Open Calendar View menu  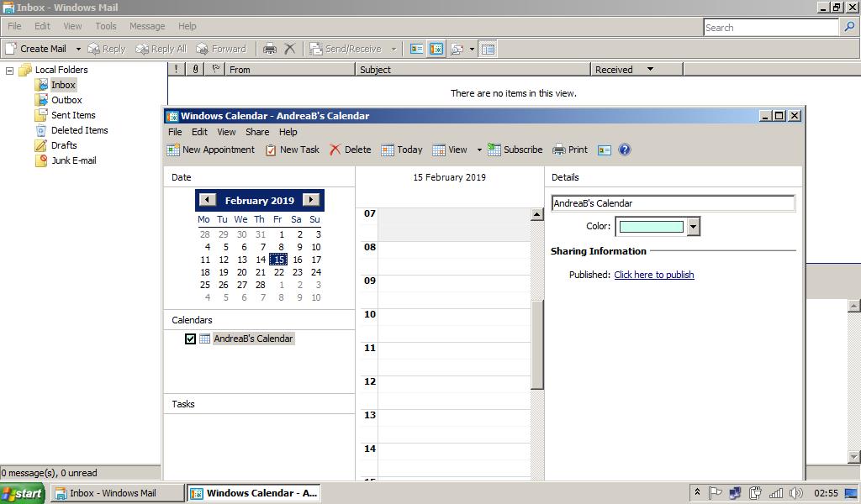[226, 132]
